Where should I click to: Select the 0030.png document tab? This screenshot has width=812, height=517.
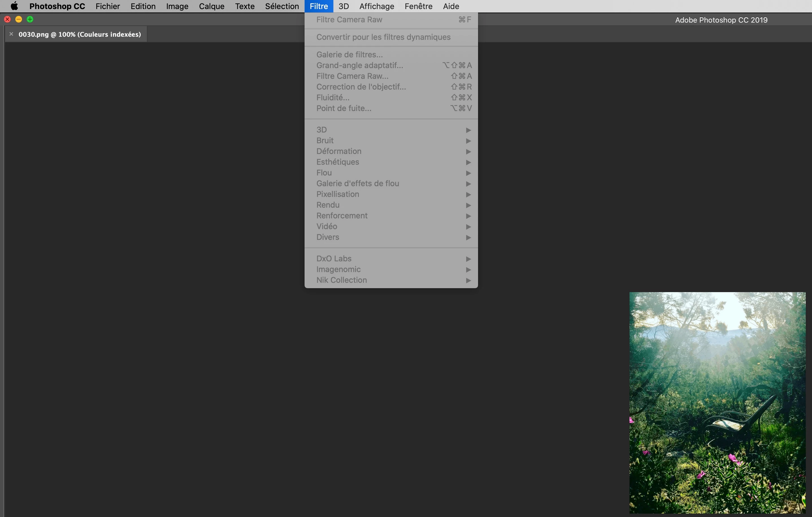[80, 34]
